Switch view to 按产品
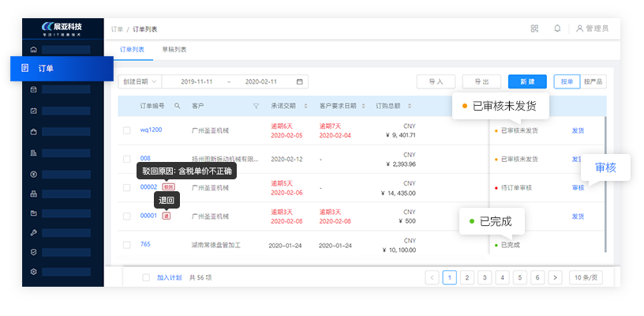 [x=593, y=81]
